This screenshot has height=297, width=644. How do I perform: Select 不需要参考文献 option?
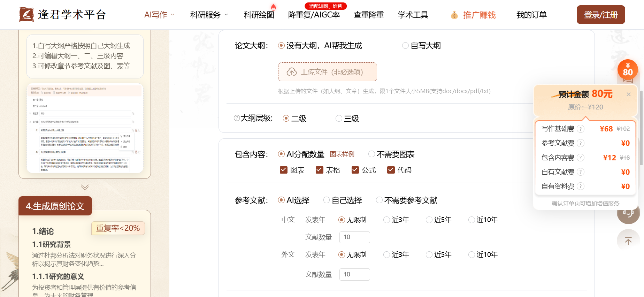click(x=406, y=200)
